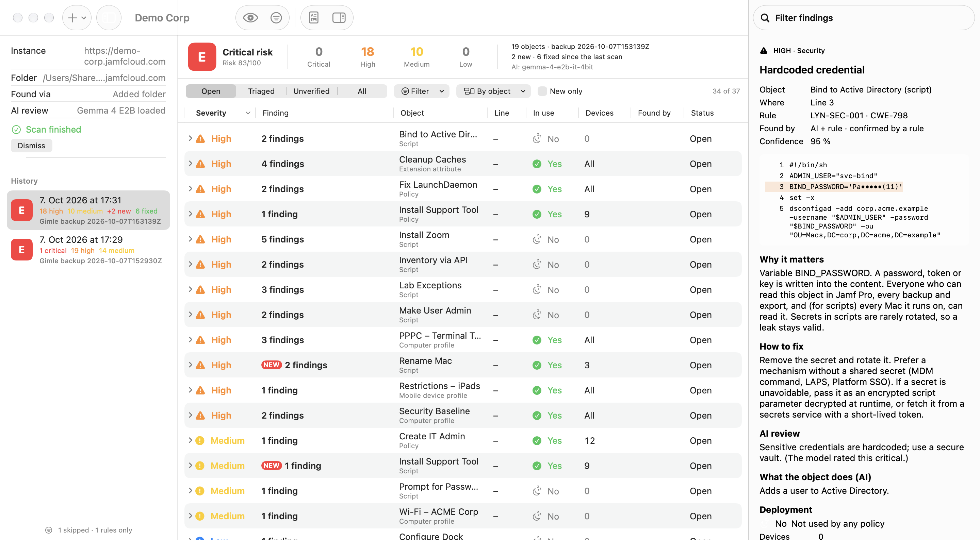The width and height of the screenshot is (980, 540).
Task: Click the report document toolbar icon
Action: pyautogui.click(x=313, y=17)
